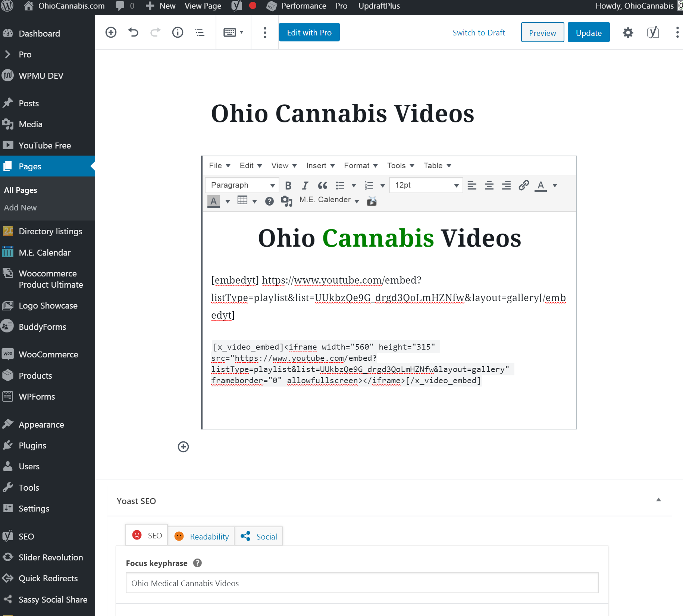Click New in admin bar

160,6
